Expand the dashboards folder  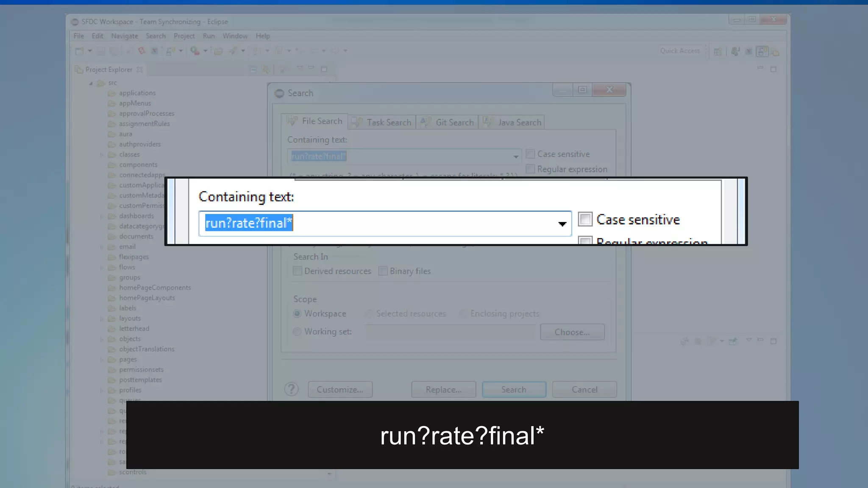(101, 216)
